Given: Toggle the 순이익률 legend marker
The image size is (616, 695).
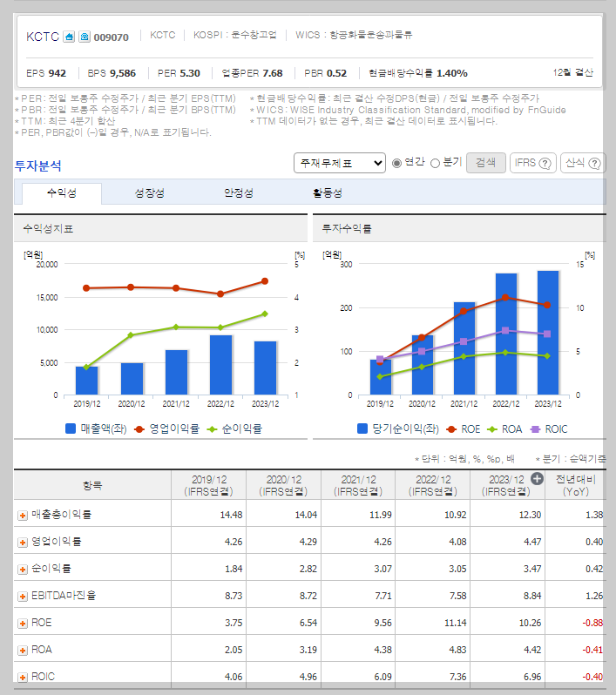Looking at the screenshot, I should click(x=212, y=429).
